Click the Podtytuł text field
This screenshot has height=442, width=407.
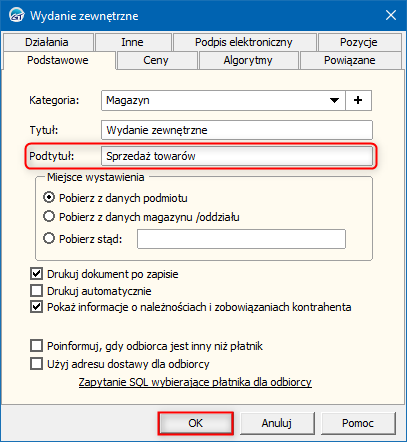click(237, 156)
